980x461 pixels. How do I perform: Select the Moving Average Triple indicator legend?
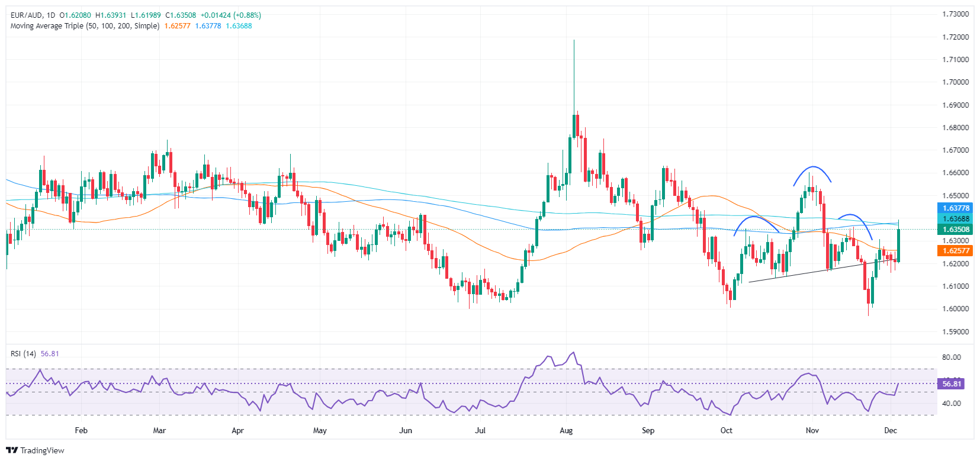(85, 26)
